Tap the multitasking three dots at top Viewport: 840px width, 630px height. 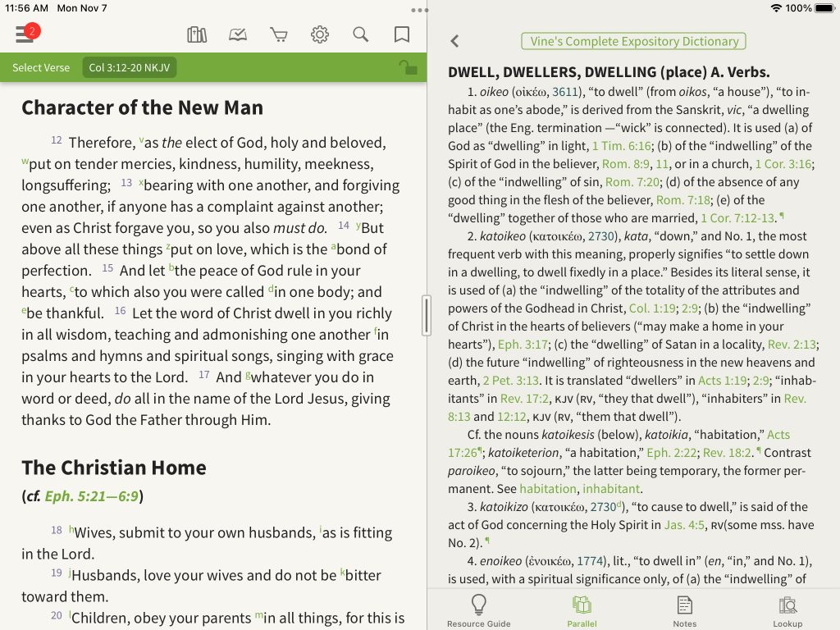419,10
